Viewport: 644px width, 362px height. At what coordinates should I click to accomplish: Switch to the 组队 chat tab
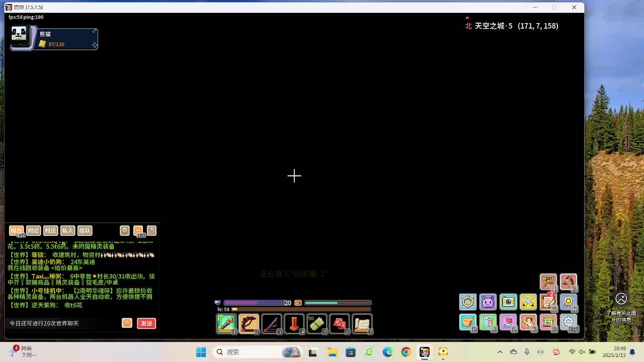85,230
